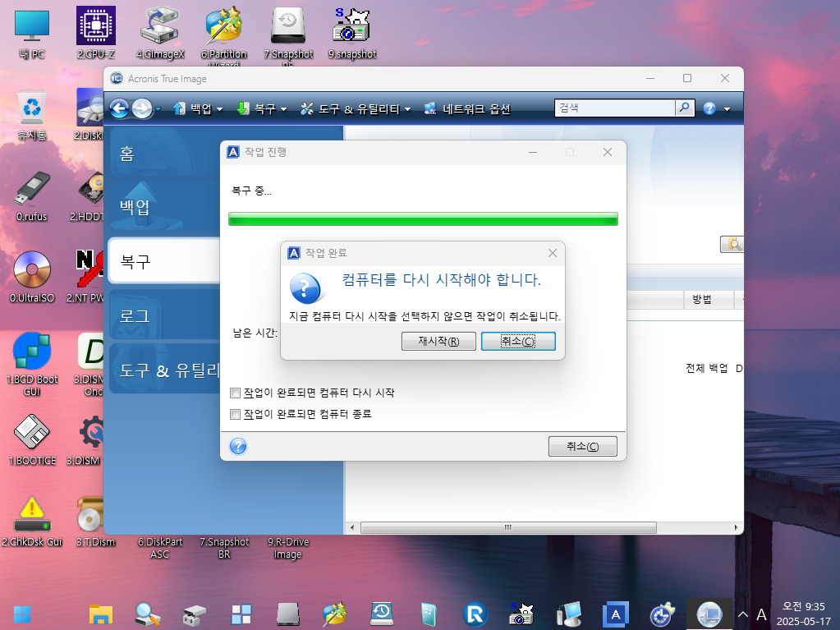Viewport: 840px width, 630px height.
Task: Click the green restore progress bar
Action: (423, 219)
